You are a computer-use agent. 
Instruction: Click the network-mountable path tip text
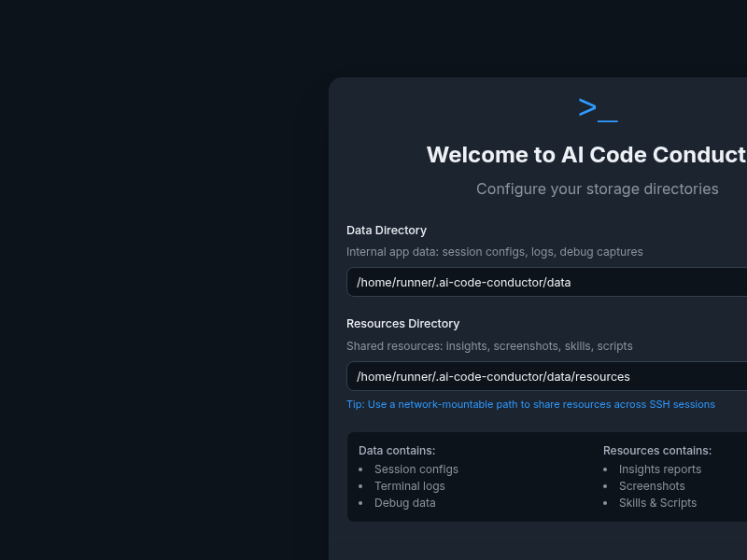[530, 404]
